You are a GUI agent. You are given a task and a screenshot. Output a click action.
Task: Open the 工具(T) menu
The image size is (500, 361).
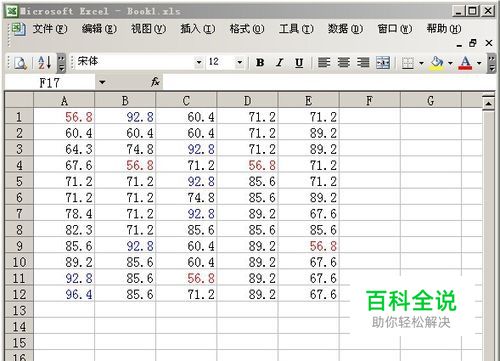click(x=296, y=29)
